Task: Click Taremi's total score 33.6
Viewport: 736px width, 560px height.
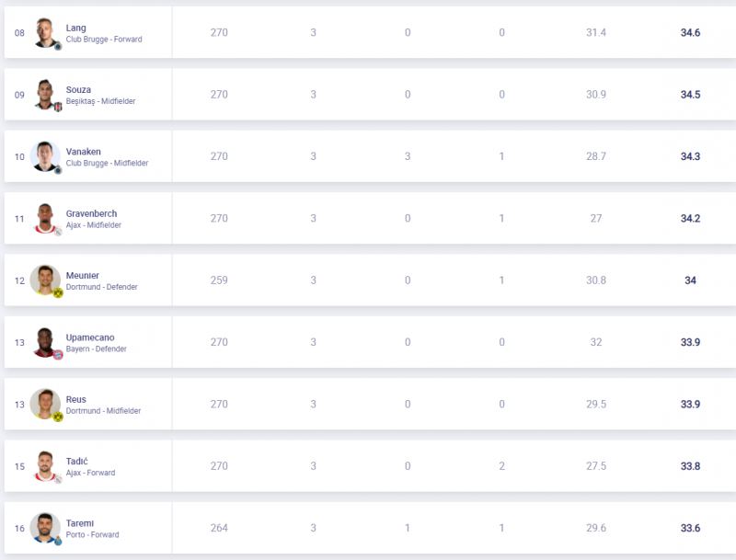Action: (x=690, y=528)
